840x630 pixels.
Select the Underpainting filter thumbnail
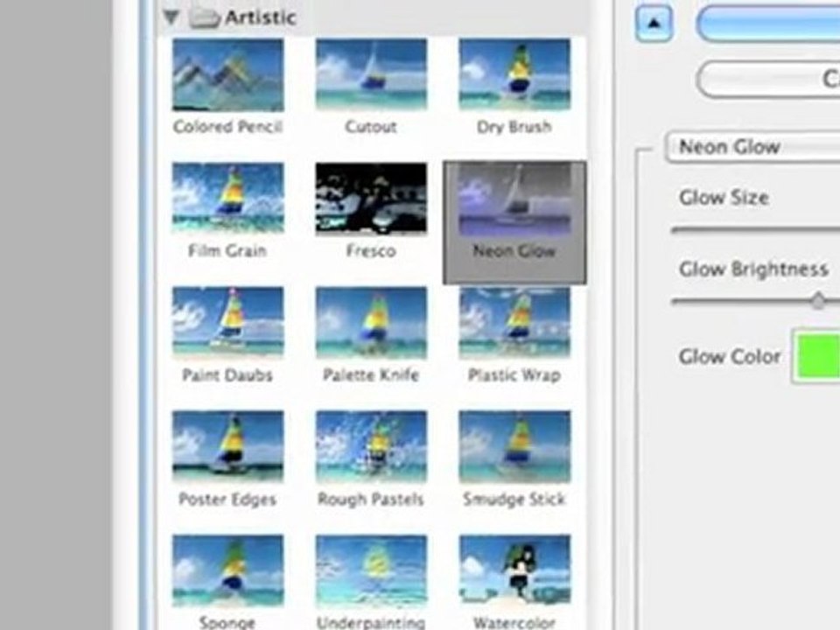tap(371, 570)
